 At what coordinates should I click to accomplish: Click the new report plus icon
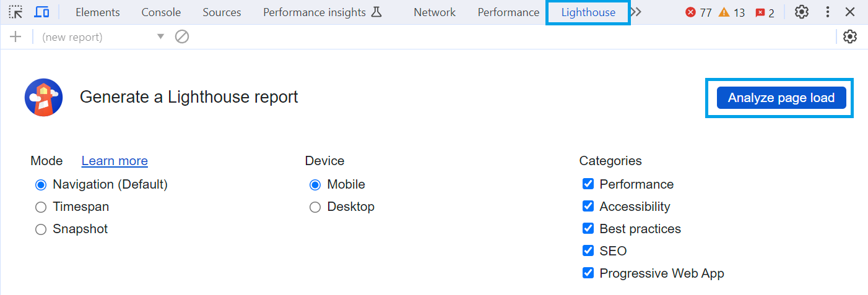pos(15,37)
